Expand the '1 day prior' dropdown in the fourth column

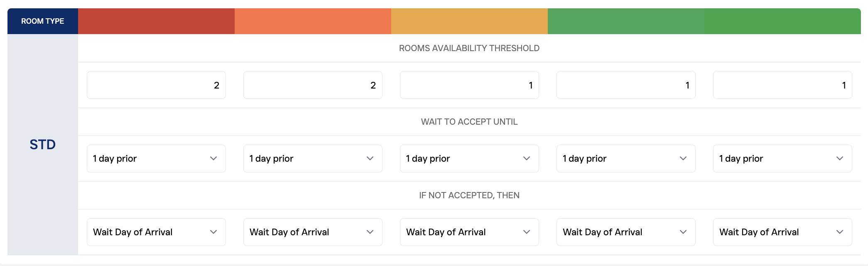click(x=626, y=158)
